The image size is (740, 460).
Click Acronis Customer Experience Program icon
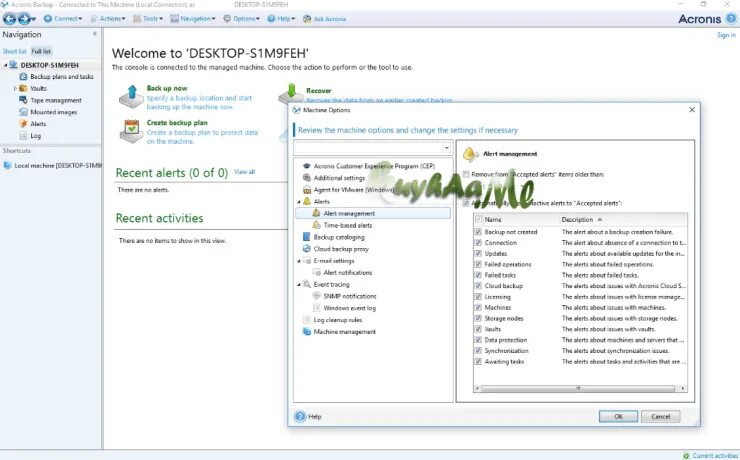click(x=307, y=166)
